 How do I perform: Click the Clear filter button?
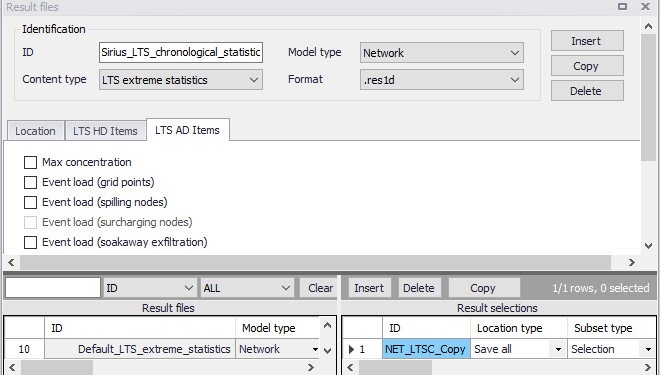click(x=319, y=288)
